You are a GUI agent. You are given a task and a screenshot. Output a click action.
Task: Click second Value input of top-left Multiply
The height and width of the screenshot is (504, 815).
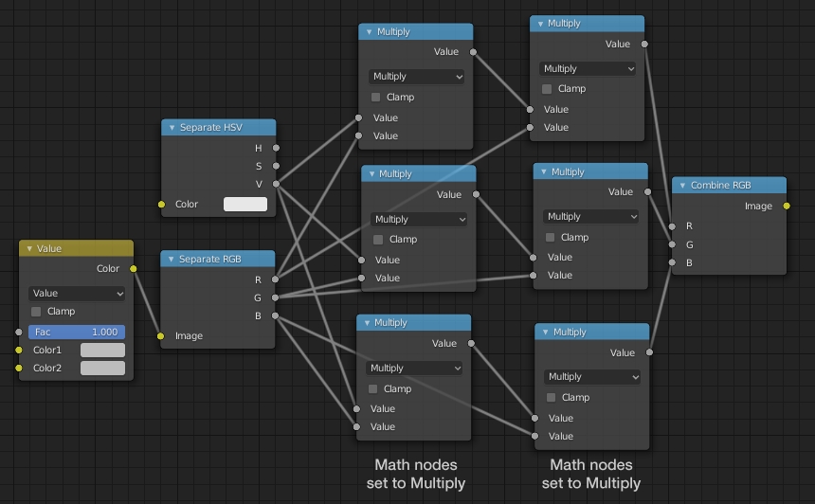[x=358, y=135]
